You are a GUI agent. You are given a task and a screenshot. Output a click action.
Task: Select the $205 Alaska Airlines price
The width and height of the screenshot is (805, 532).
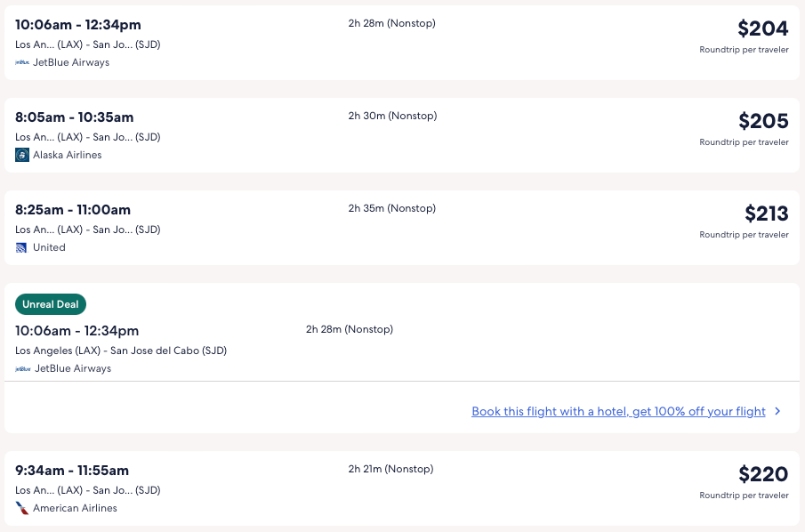point(763,121)
